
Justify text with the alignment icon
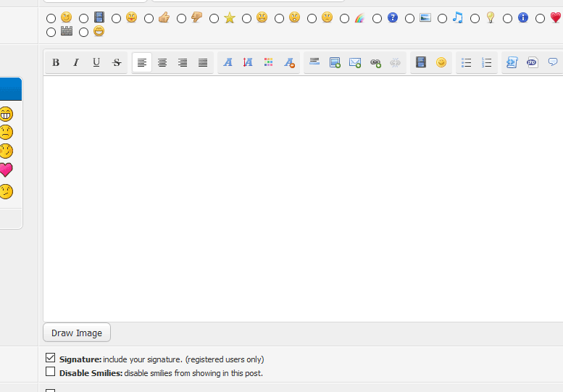pyautogui.click(x=203, y=63)
